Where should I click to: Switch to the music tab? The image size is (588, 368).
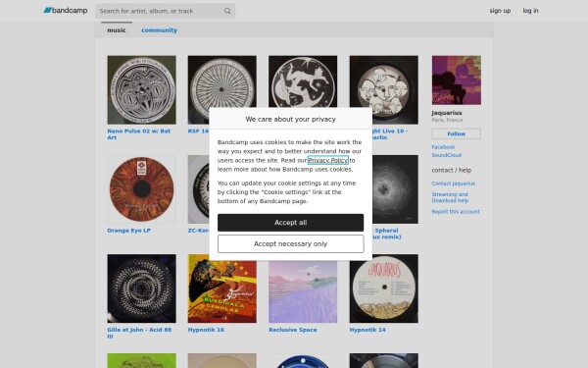pos(117,30)
